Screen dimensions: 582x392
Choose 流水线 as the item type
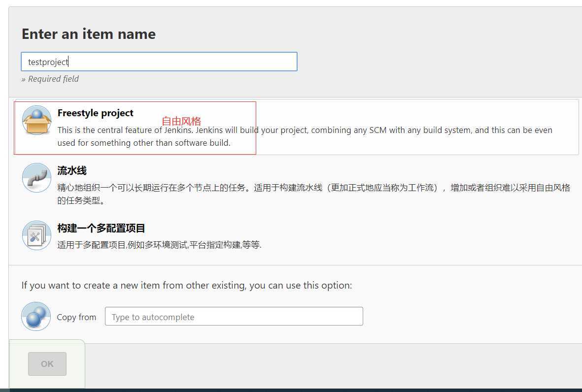[x=72, y=170]
